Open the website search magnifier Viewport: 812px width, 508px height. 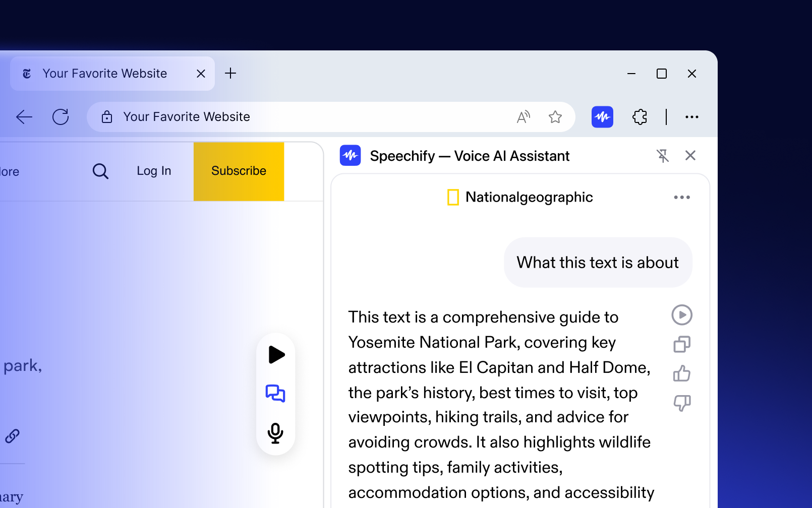[x=100, y=171]
